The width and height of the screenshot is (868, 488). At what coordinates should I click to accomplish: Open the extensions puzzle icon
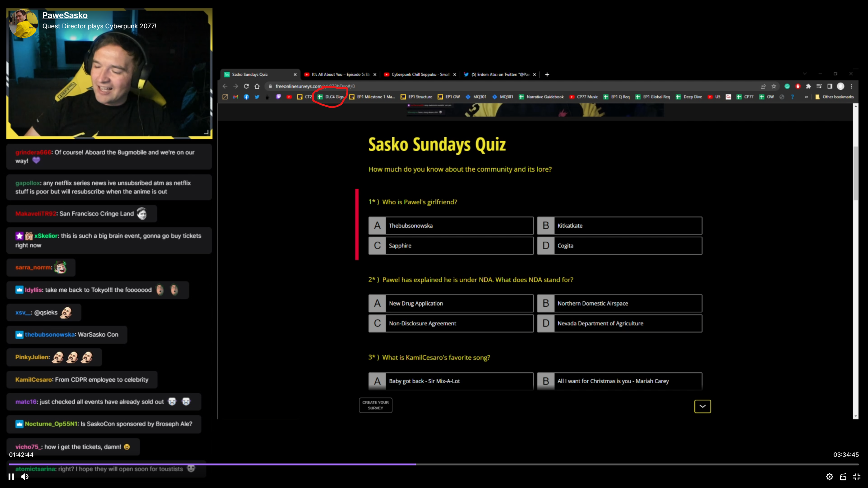808,86
